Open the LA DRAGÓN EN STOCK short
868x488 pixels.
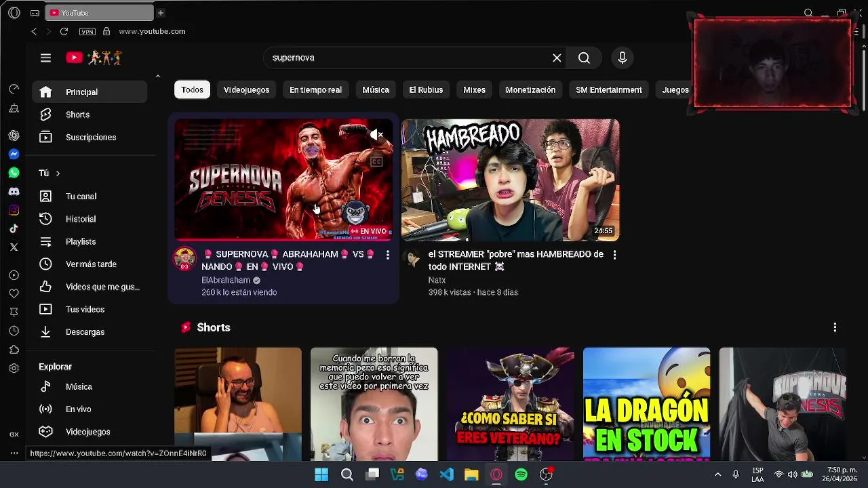tap(647, 404)
